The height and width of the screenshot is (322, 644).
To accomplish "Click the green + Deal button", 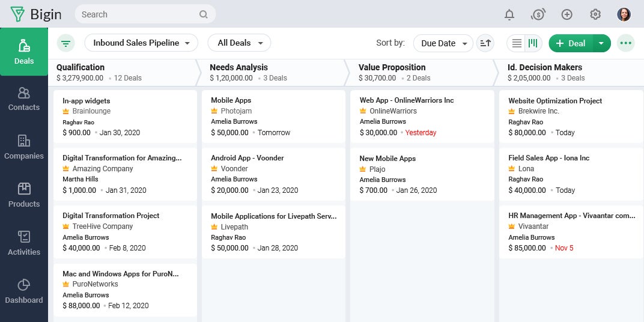I will pyautogui.click(x=571, y=43).
